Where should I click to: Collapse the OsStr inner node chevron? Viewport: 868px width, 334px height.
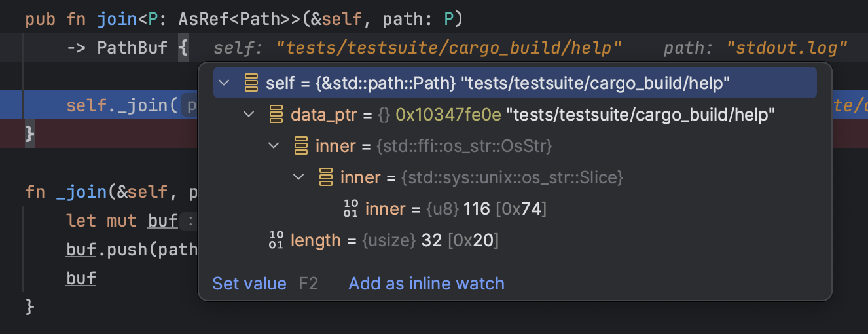pyautogui.click(x=274, y=146)
